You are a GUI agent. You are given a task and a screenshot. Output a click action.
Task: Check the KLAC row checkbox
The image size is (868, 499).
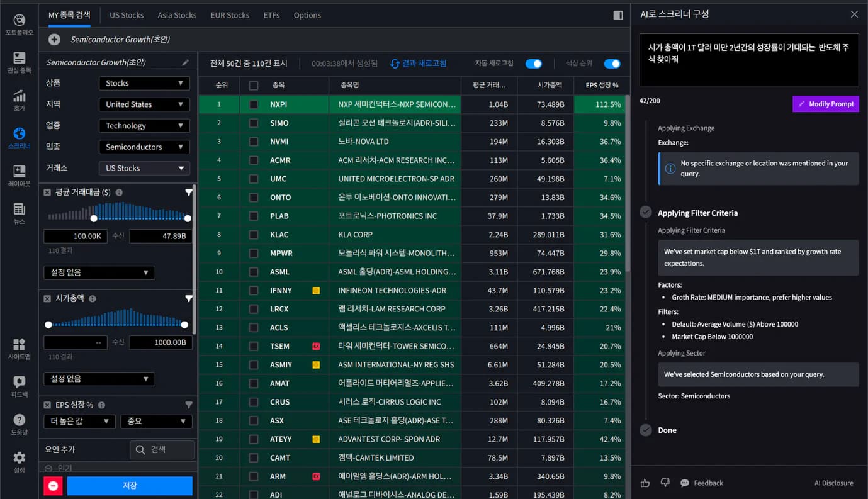click(253, 235)
